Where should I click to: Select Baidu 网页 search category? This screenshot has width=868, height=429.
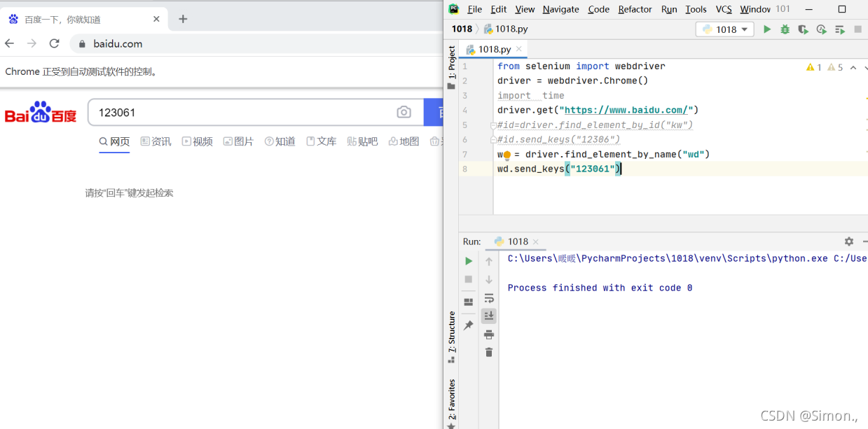[114, 141]
